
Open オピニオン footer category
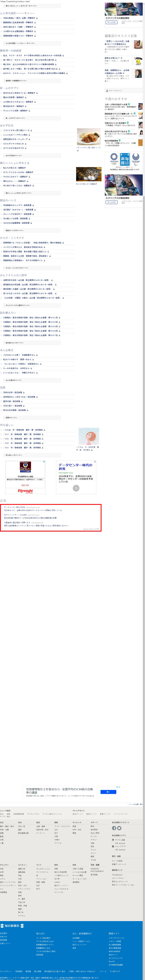click(x=4, y=865)
